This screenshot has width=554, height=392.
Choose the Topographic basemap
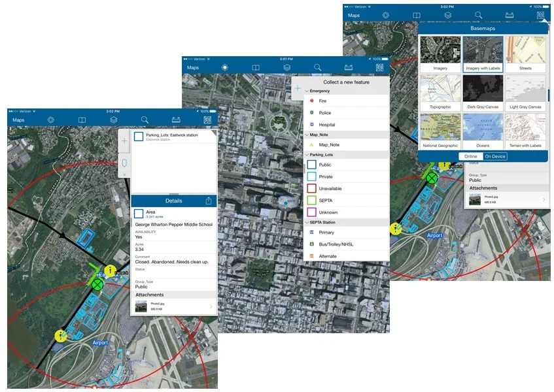coord(440,92)
